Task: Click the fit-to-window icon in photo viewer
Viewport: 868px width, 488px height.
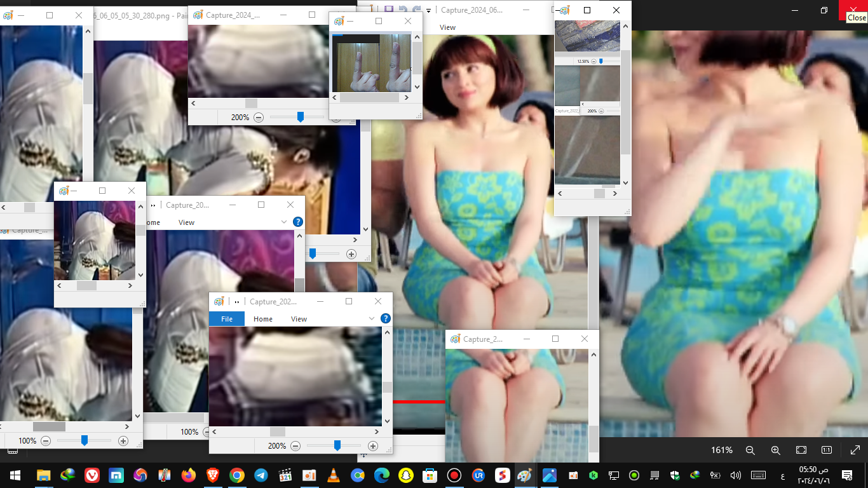Action: (801, 450)
